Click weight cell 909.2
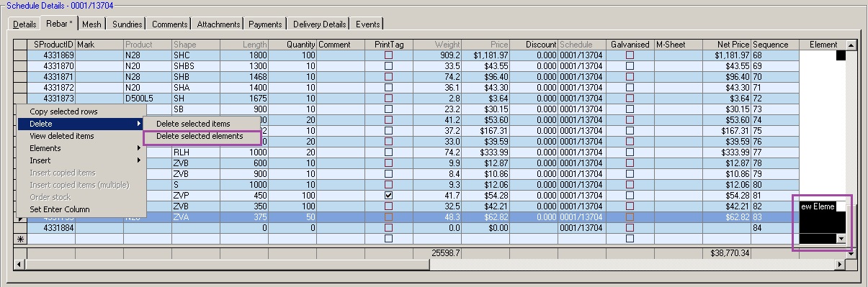The height and width of the screenshot is (287, 868). pyautogui.click(x=437, y=55)
